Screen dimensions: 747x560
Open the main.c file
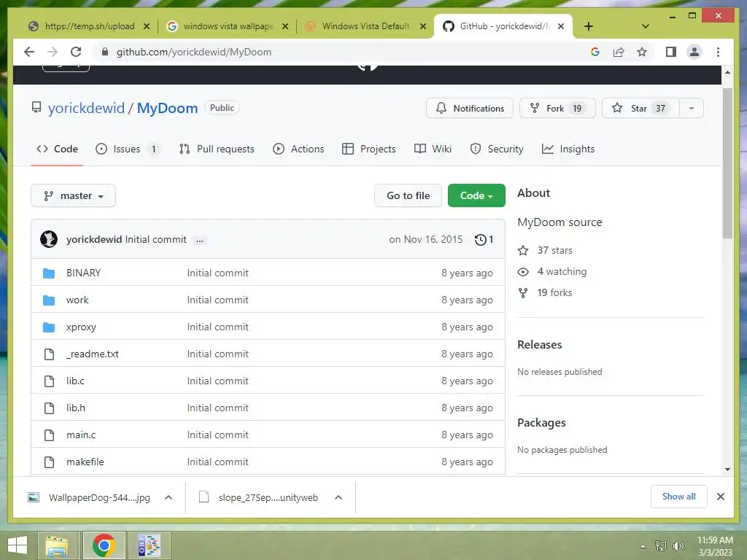tap(81, 435)
